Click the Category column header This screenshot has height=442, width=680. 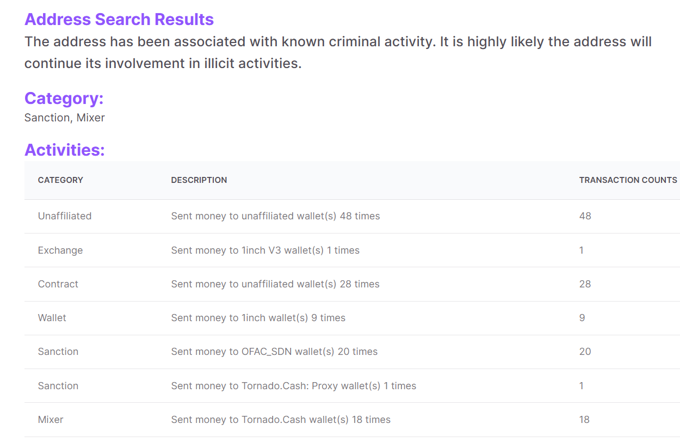[60, 180]
